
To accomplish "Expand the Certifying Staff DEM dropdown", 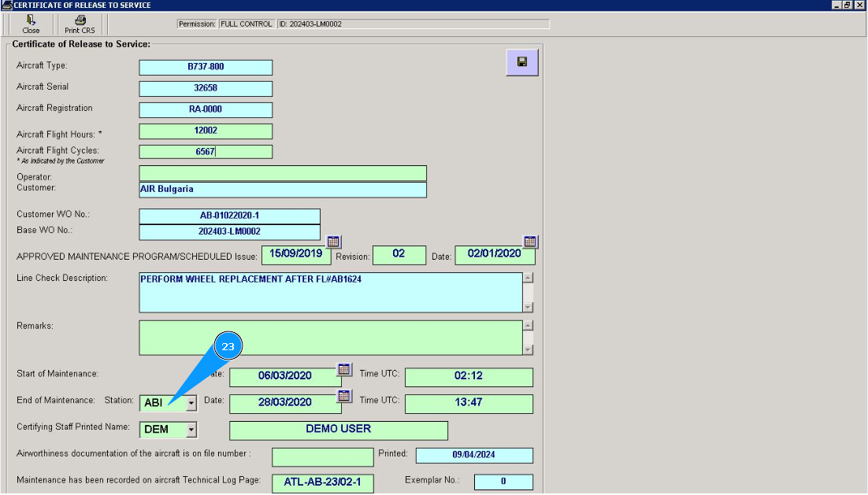I will [x=191, y=430].
